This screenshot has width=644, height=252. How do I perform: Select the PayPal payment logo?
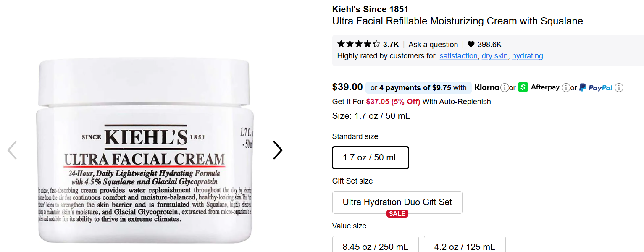(x=597, y=87)
